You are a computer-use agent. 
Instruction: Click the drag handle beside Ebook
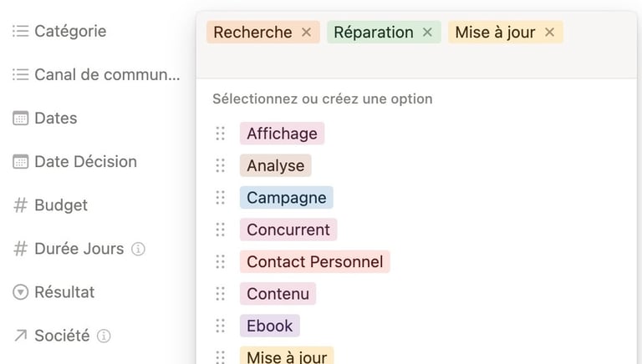tap(221, 326)
